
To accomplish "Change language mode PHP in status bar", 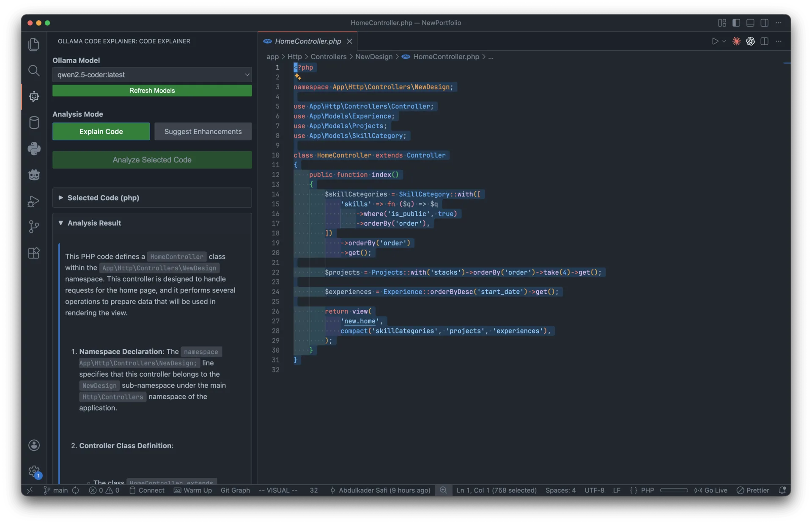I will click(x=647, y=490).
